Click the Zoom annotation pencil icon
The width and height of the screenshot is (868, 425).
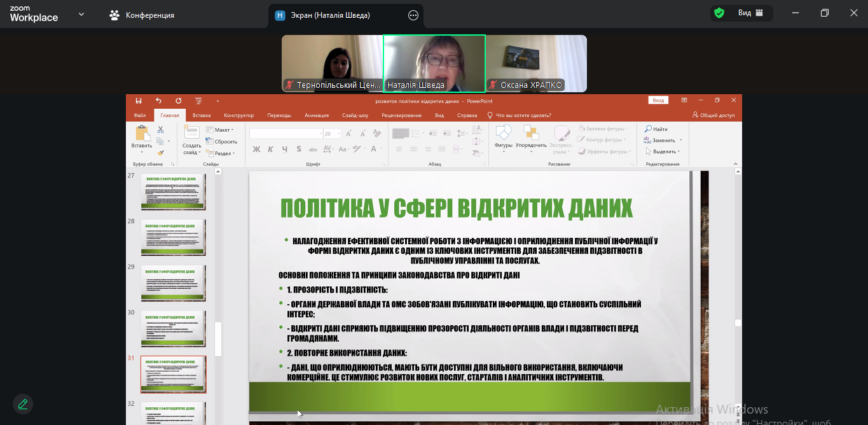click(x=23, y=404)
